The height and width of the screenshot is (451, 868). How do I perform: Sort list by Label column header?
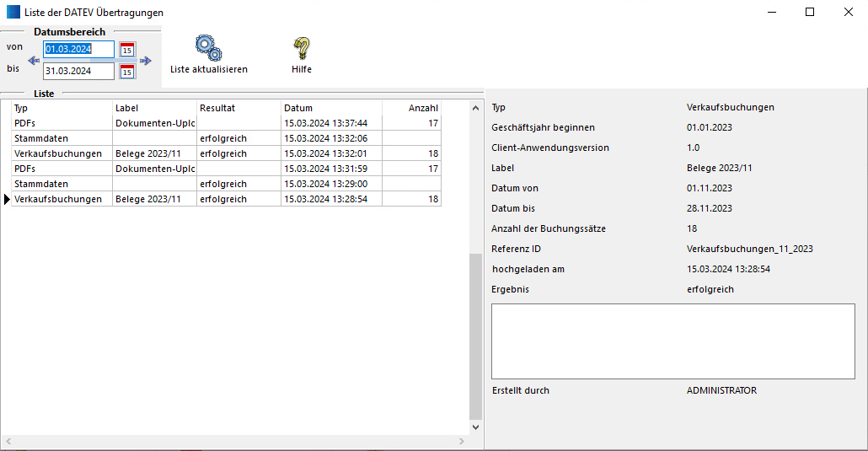tap(154, 108)
